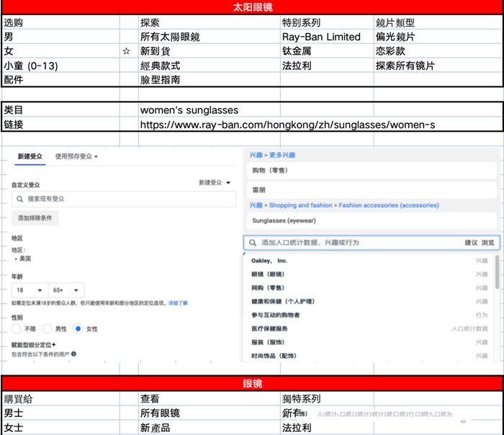
Task: Click the 眼镜 red header cell
Action: tap(252, 384)
